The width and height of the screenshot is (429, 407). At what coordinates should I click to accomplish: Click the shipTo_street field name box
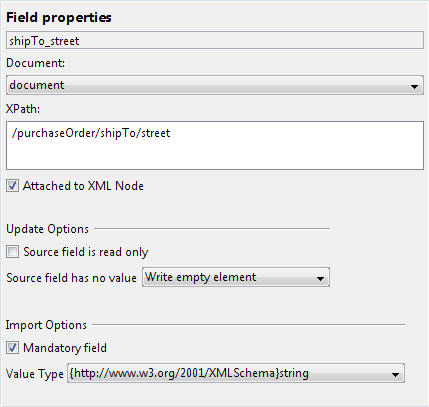pos(215,41)
